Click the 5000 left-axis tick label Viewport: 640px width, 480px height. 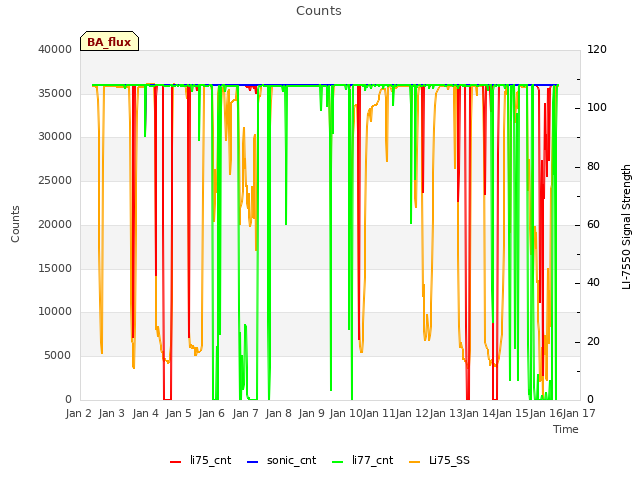(58, 356)
